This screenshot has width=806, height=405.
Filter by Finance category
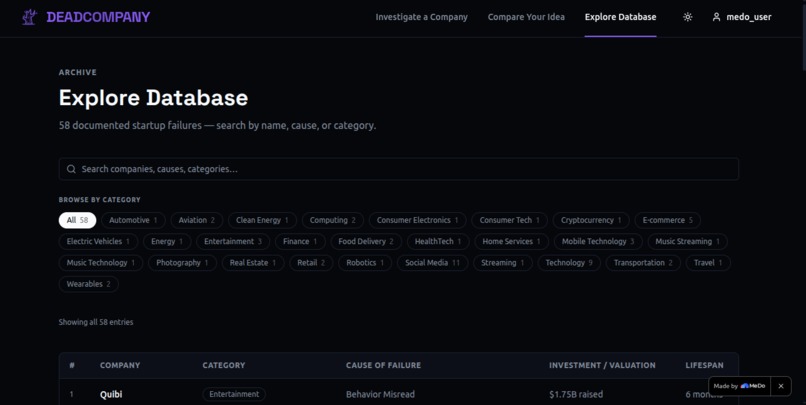tap(300, 242)
